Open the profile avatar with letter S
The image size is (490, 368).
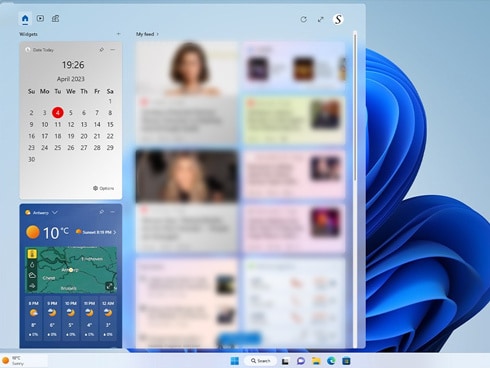pos(338,19)
